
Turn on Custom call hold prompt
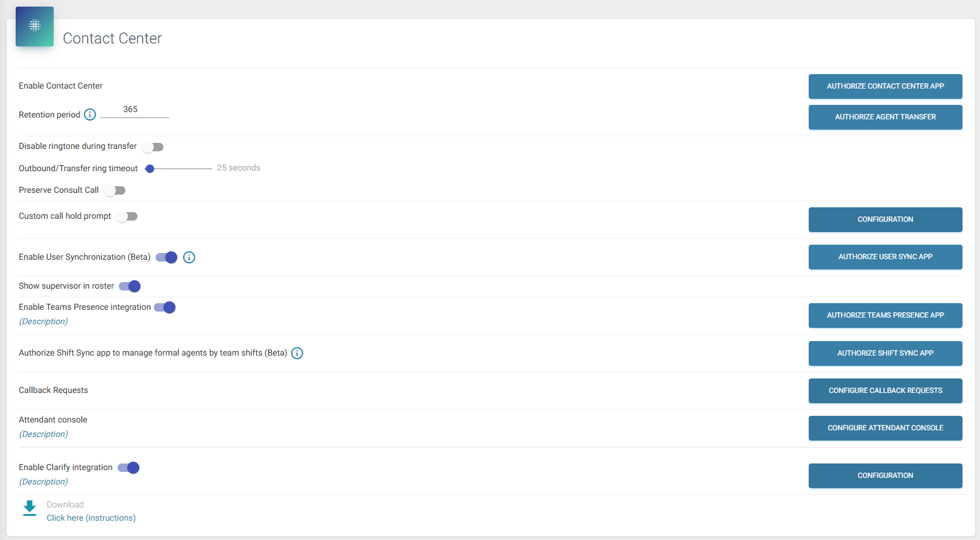pyautogui.click(x=127, y=216)
